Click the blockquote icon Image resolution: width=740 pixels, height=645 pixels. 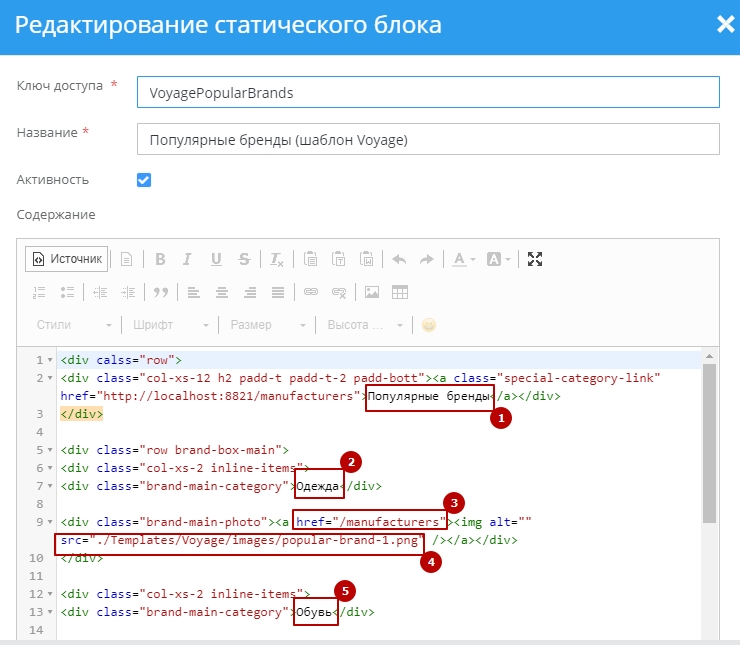[x=160, y=292]
